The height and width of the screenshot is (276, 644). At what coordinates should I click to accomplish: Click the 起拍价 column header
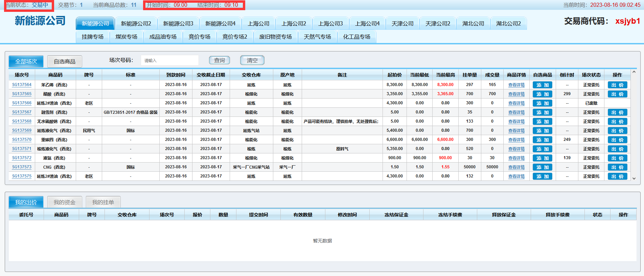pos(395,75)
